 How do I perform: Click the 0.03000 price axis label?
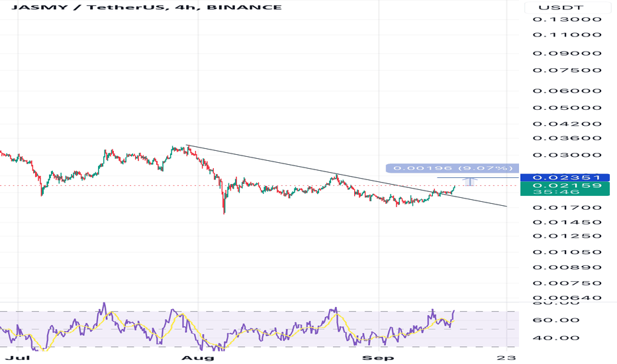pos(567,155)
